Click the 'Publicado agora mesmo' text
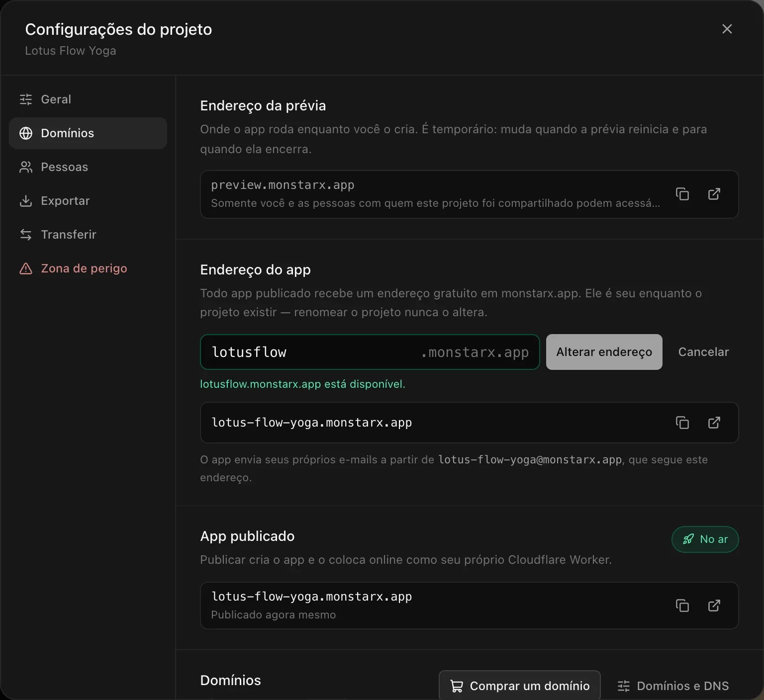This screenshot has width=764, height=700. (x=273, y=615)
